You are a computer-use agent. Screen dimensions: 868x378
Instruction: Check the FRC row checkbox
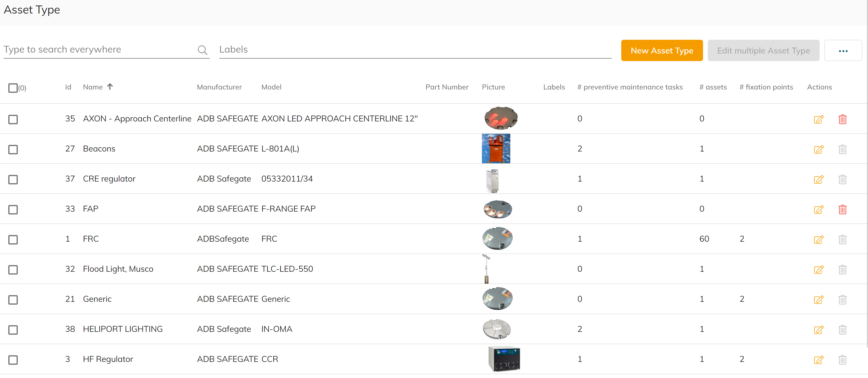13,240
